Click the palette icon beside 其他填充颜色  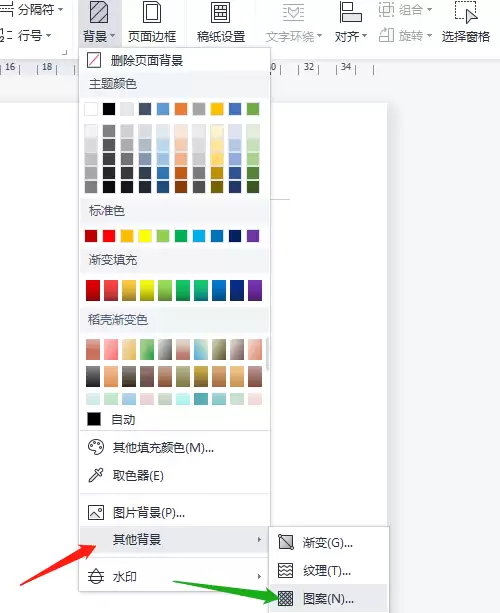tap(96, 447)
